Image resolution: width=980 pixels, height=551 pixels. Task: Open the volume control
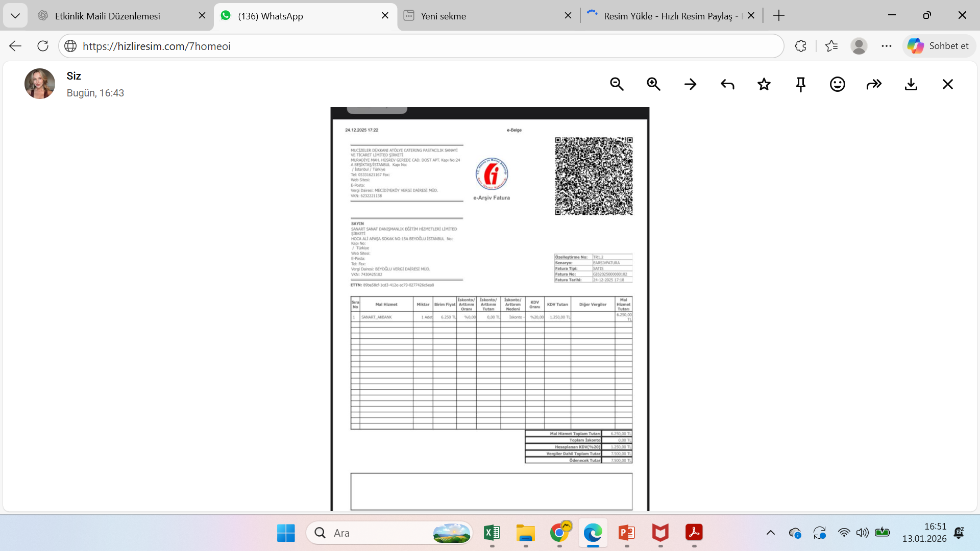863,533
